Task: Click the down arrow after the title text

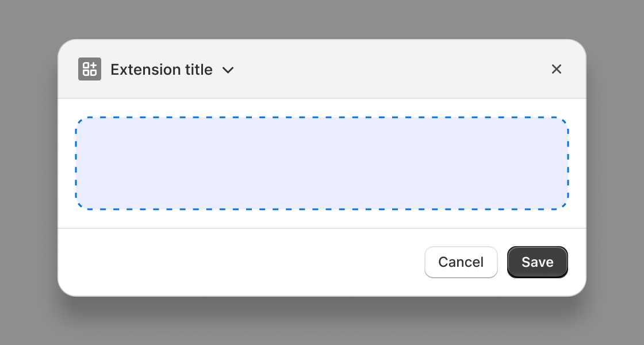Action: coord(228,70)
